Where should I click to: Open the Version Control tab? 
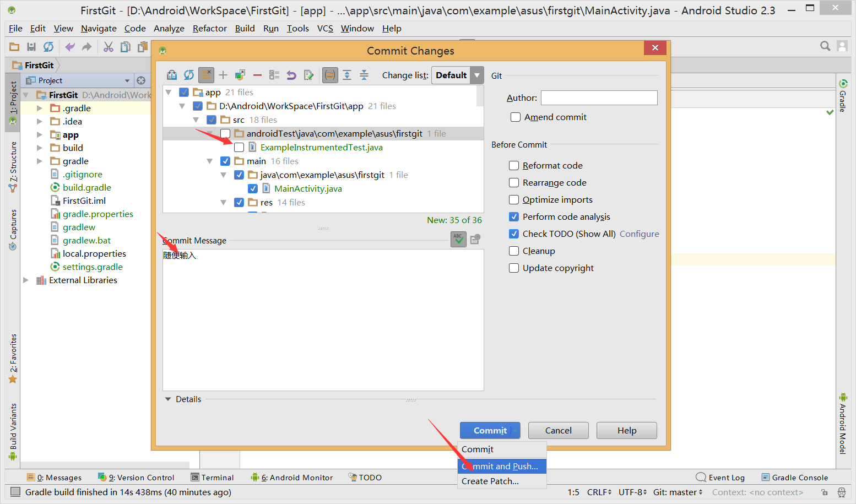(x=136, y=478)
